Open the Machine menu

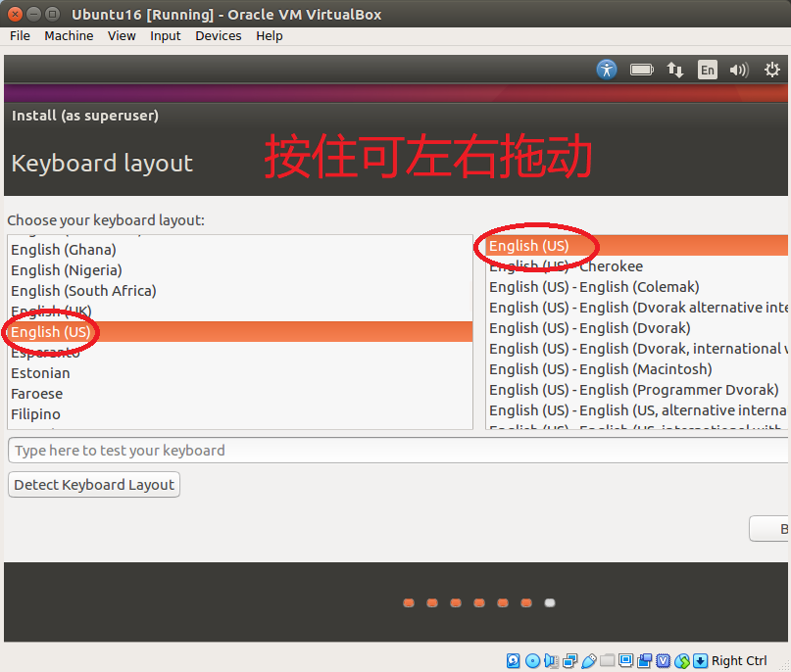pos(69,36)
